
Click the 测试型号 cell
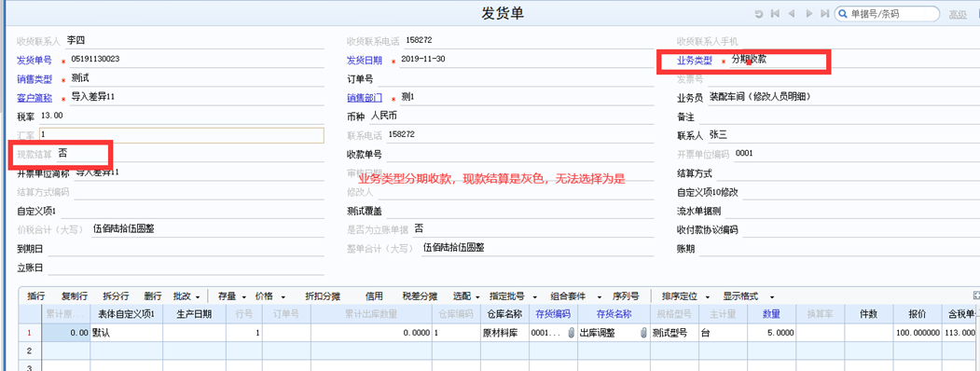pyautogui.click(x=674, y=334)
